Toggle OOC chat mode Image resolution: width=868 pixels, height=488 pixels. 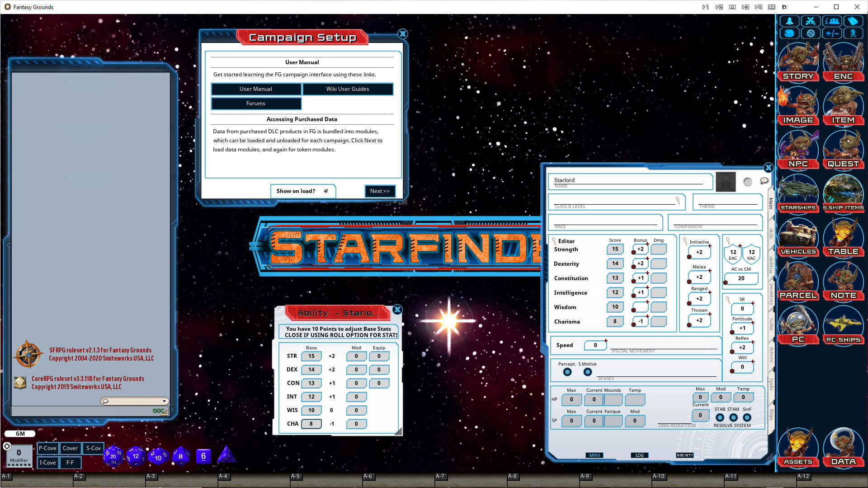(x=157, y=411)
